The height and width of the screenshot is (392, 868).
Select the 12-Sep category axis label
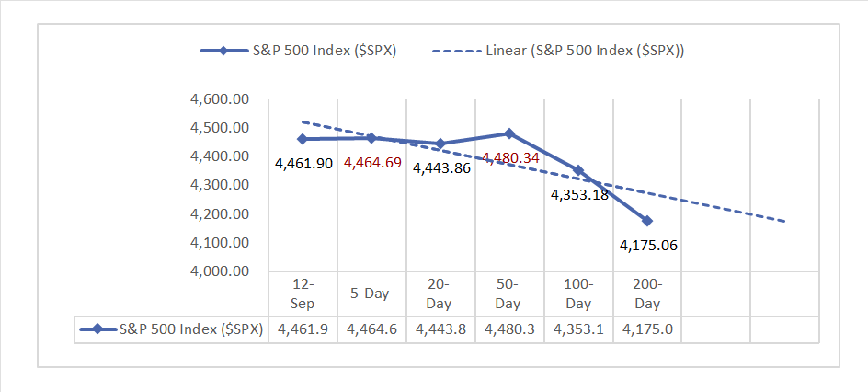pos(303,294)
